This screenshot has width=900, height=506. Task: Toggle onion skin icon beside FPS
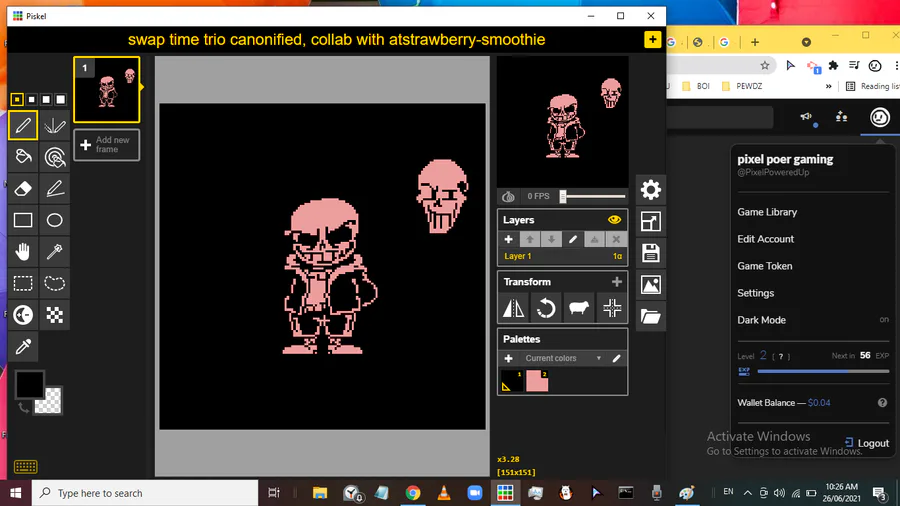pyautogui.click(x=508, y=197)
